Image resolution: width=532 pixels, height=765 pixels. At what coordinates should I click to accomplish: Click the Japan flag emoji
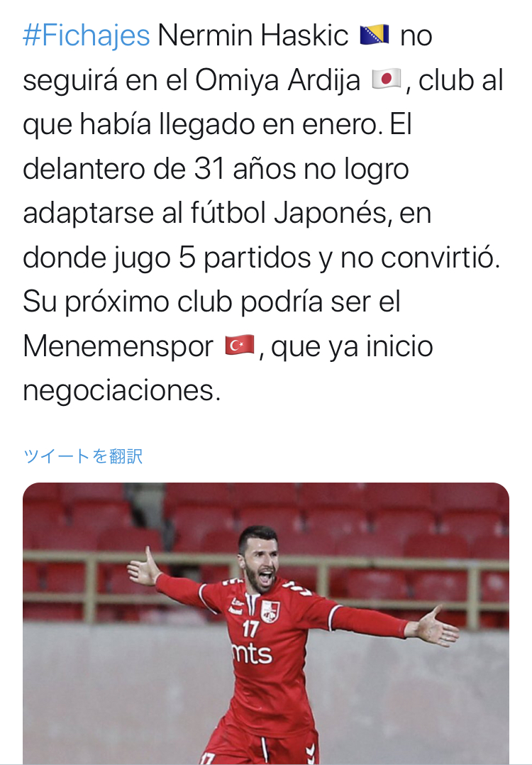[386, 79]
